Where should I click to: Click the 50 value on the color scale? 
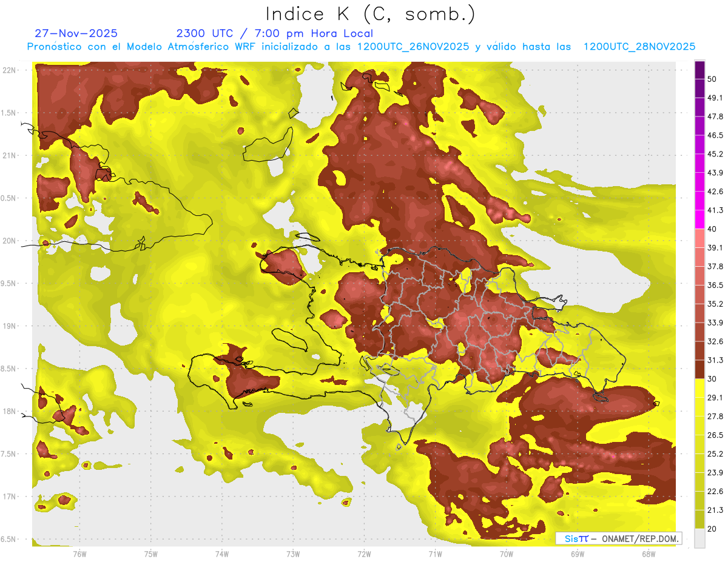712,79
